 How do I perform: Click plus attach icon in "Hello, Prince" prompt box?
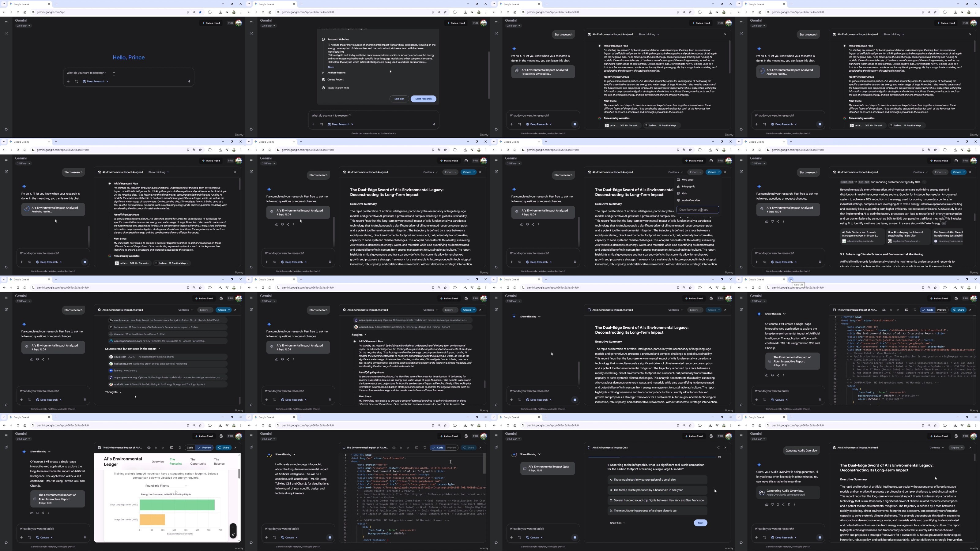coord(68,81)
